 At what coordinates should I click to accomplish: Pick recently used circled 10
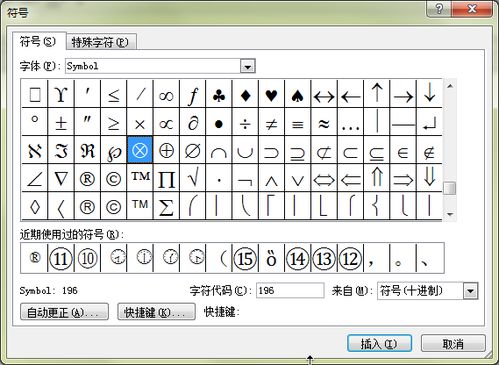point(87,258)
